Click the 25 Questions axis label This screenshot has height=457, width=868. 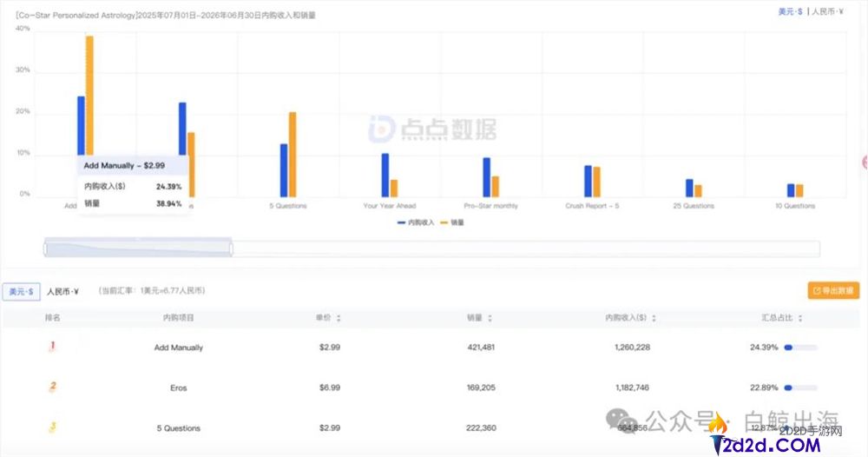point(694,206)
